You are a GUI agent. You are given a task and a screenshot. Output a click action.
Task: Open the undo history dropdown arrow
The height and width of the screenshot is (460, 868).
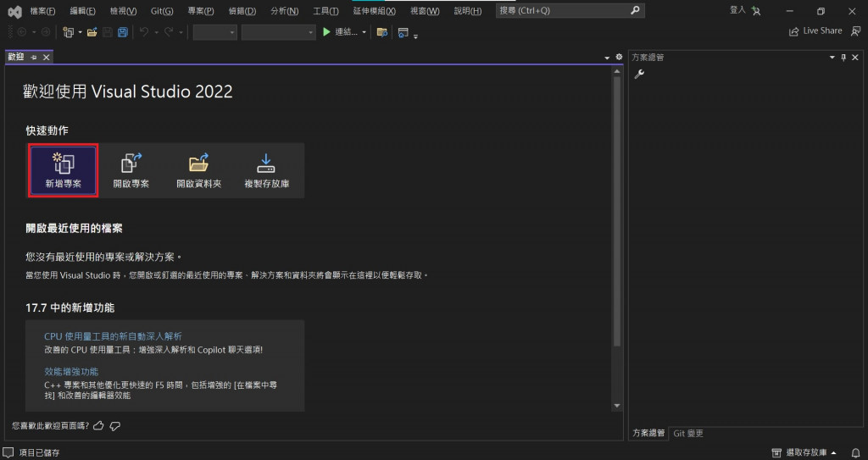156,33
